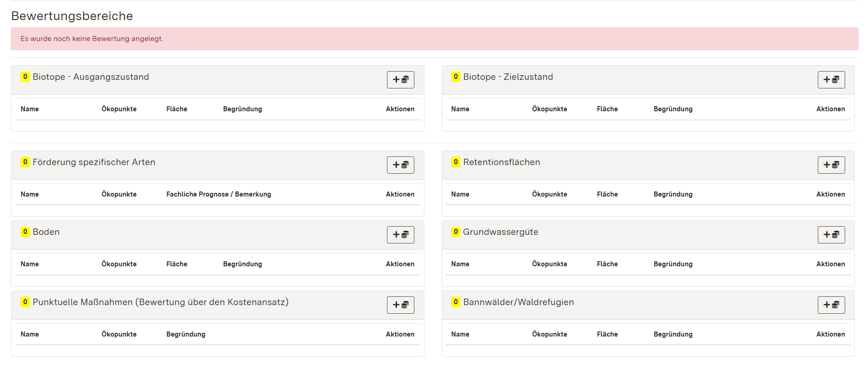The width and height of the screenshot is (868, 368).
Task: Add eco-points under Förderung spezifischer Arten
Action: (x=400, y=165)
